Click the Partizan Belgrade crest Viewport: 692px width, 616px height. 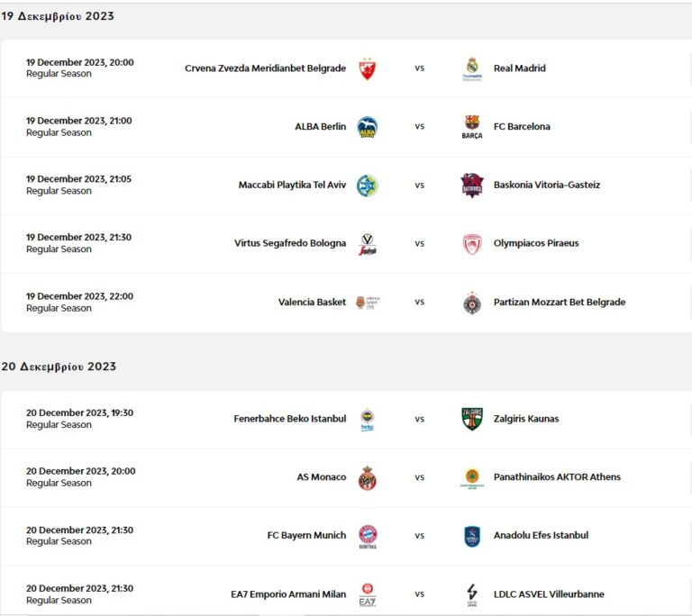coord(472,303)
